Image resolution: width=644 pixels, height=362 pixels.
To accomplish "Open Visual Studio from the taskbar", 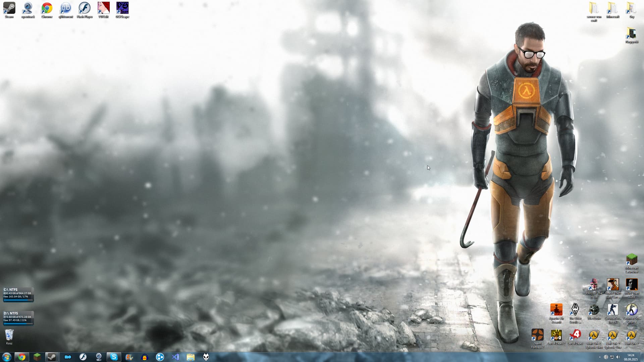I will [x=175, y=357].
